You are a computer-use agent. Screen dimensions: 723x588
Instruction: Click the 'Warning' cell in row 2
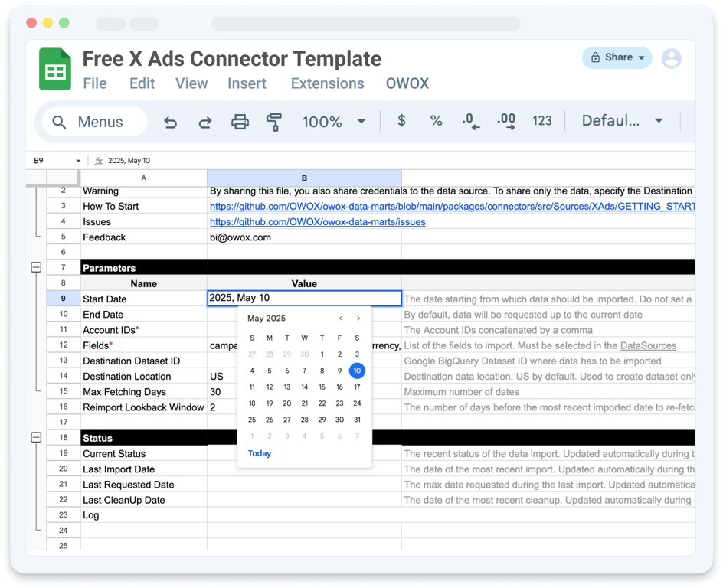click(144, 191)
